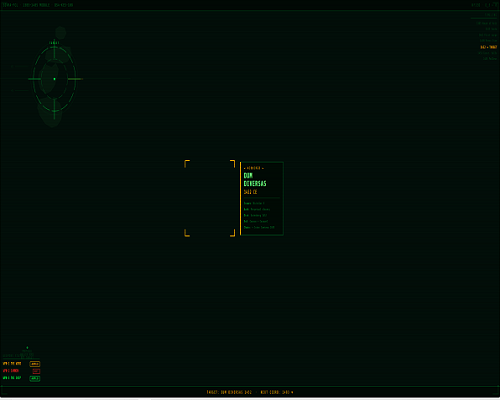This screenshot has height=400, width=500.
Task: Click the green badge on the third bottom-left row
Action: [x=35, y=378]
